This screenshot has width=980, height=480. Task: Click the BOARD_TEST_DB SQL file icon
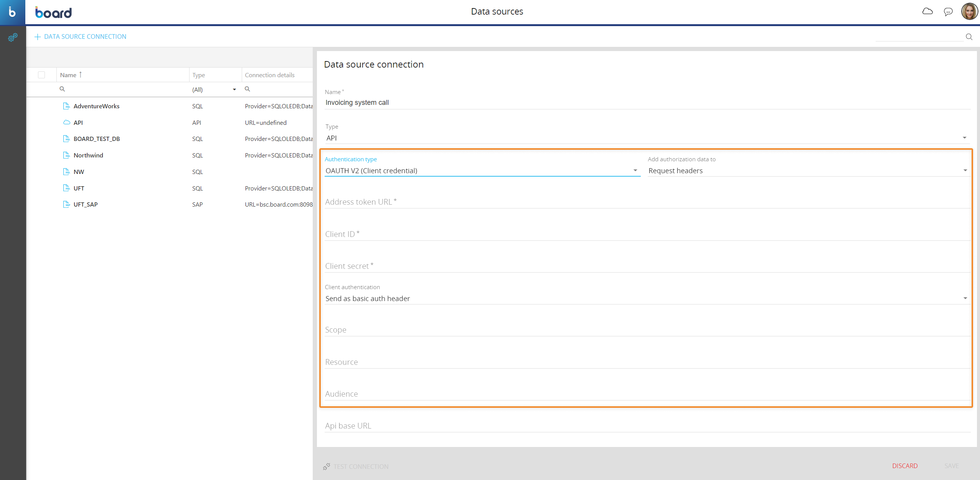pyautogui.click(x=66, y=139)
